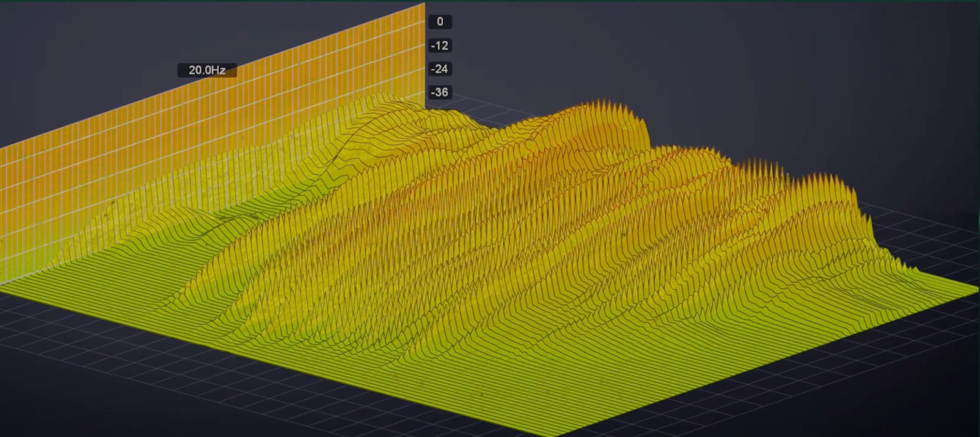Click the floor grid in the lower left
This screenshot has height=437, width=980.
104,359
